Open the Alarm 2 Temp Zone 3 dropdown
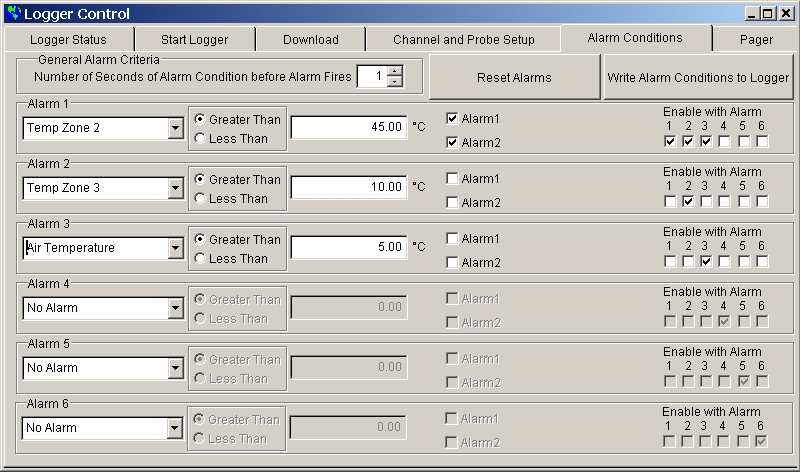 [175, 188]
